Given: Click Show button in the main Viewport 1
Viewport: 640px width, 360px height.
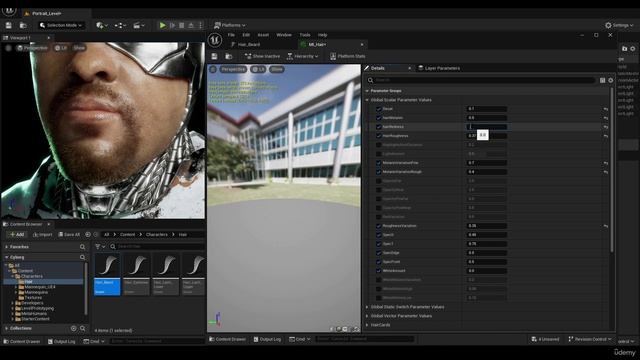Looking at the screenshot, I should tap(79, 48).
